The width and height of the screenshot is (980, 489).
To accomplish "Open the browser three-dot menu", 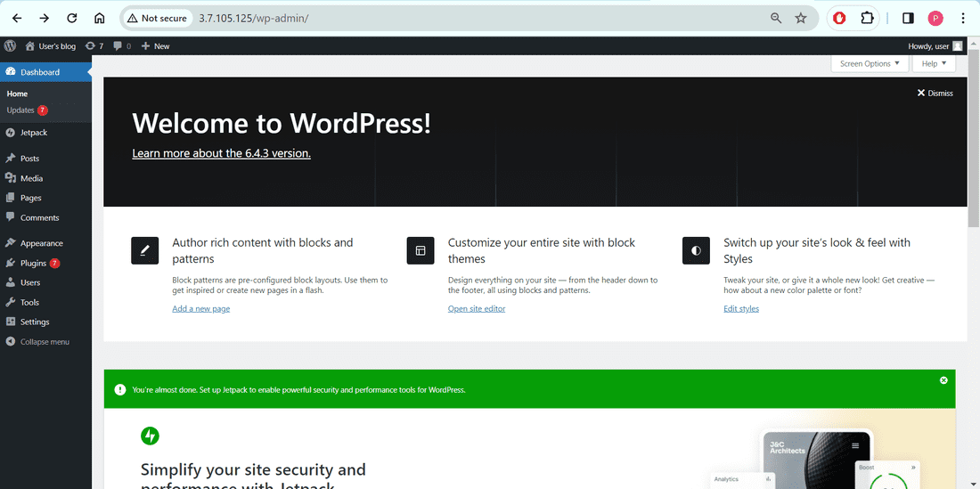I will pyautogui.click(x=962, y=18).
